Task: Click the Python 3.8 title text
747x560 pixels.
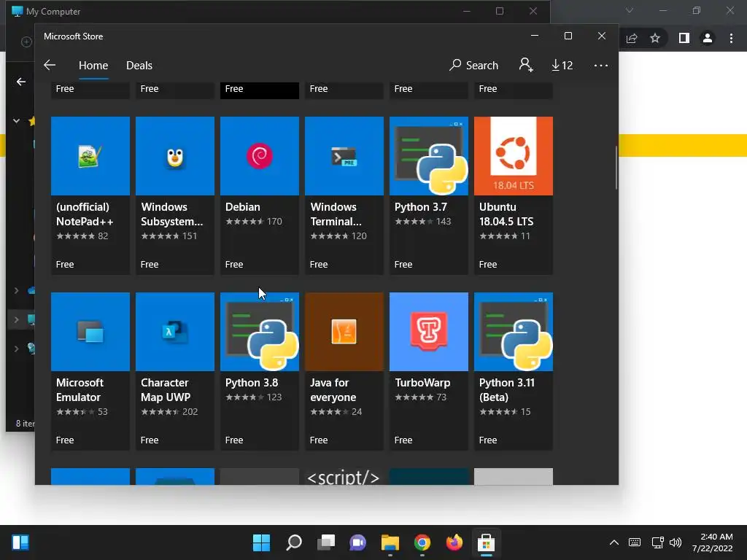Action: [x=252, y=383]
